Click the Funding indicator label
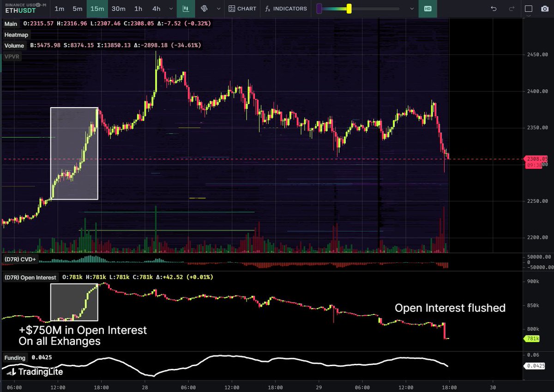Viewport: 554px width, 392px height. point(15,357)
